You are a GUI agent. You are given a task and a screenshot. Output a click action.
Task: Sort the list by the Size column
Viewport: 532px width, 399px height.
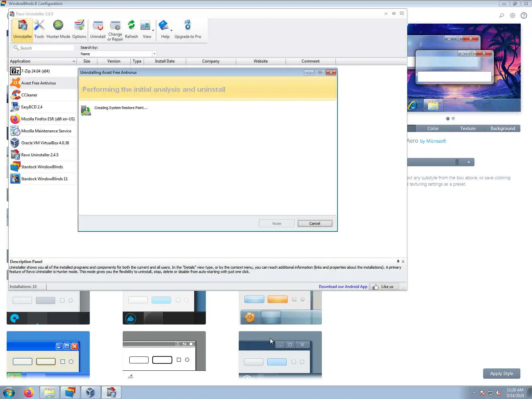pos(87,61)
